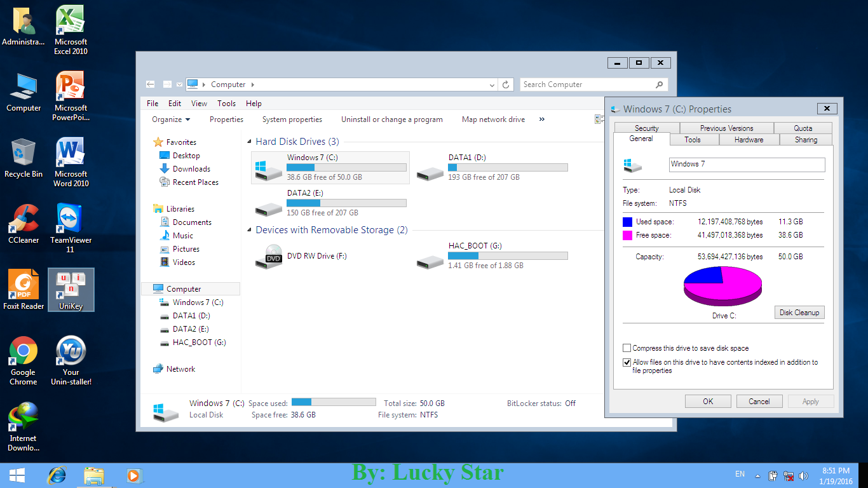The width and height of the screenshot is (868, 488).
Task: Open Microsoft Word 2010 desktop shortcut
Action: coord(71,163)
